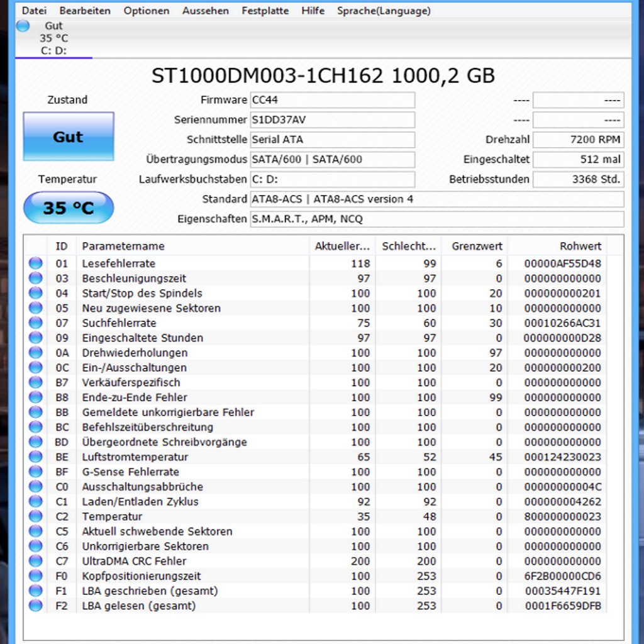This screenshot has width=644, height=644.
Task: Click status orb for LBA gelesen (gesamt)
Action: [36, 606]
